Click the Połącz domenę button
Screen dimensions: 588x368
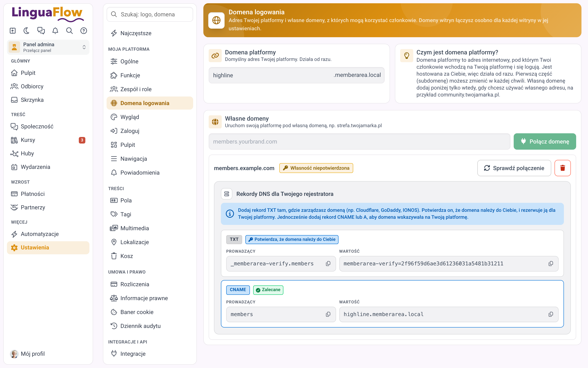click(545, 141)
